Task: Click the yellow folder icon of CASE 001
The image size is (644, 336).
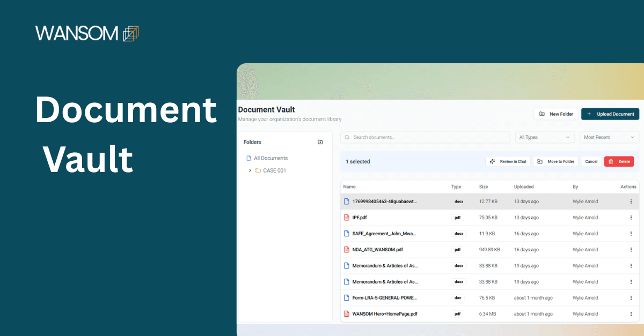Action: tap(258, 170)
